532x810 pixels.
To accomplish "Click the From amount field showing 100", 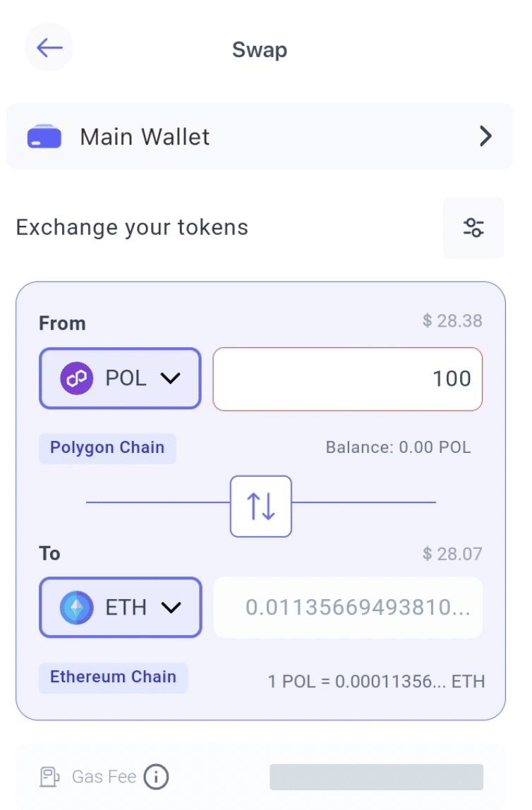I will pyautogui.click(x=348, y=379).
